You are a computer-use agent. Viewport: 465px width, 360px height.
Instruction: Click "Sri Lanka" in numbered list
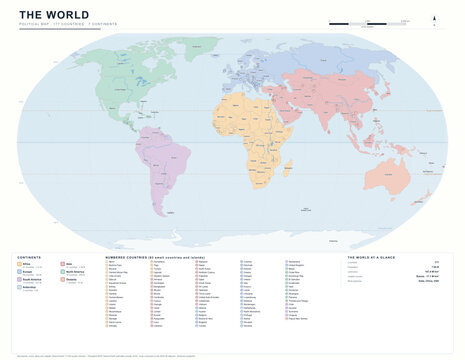203,286
